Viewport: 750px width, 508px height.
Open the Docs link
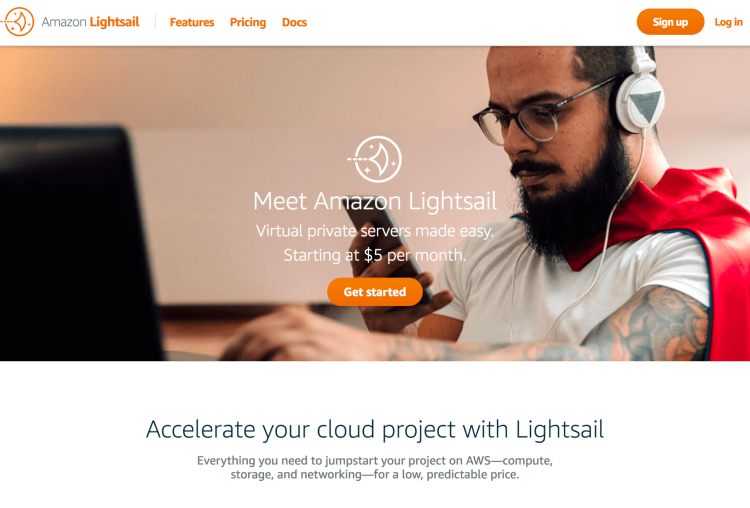pyautogui.click(x=294, y=22)
